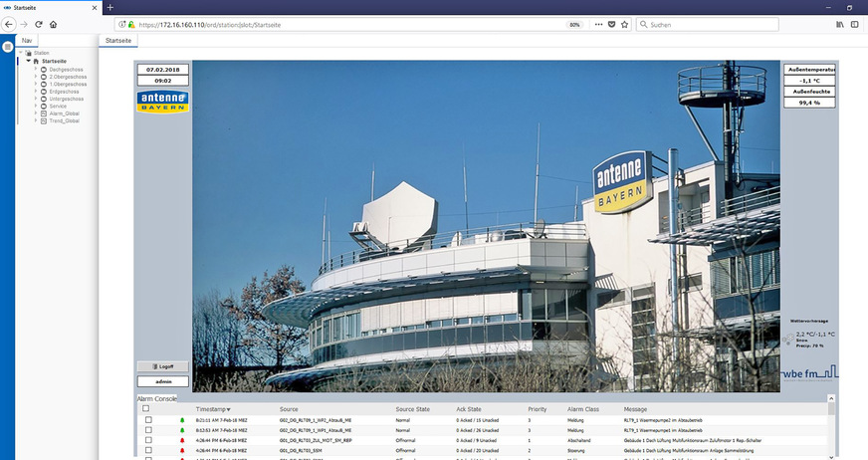Click the Dachgeschoss node icon
Screen dimensions: 868x460
44,70
